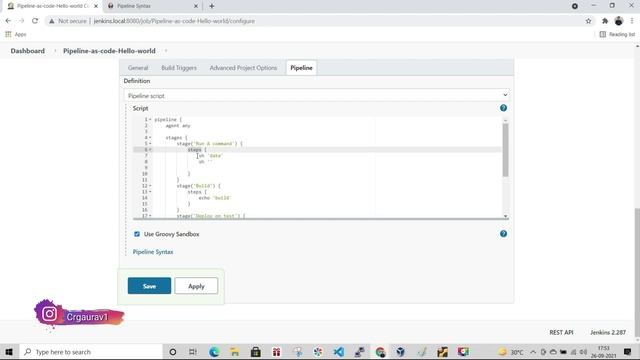Open the Pipeline-as-code-Hello-world breadcrumb
640x360 pixels.
click(109, 51)
